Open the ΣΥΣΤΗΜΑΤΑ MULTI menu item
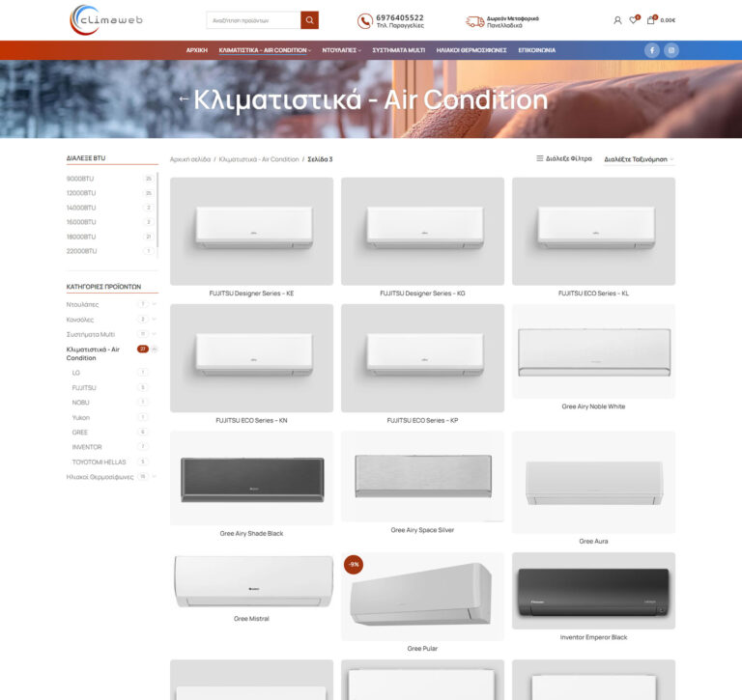742x700 pixels. [x=398, y=50]
